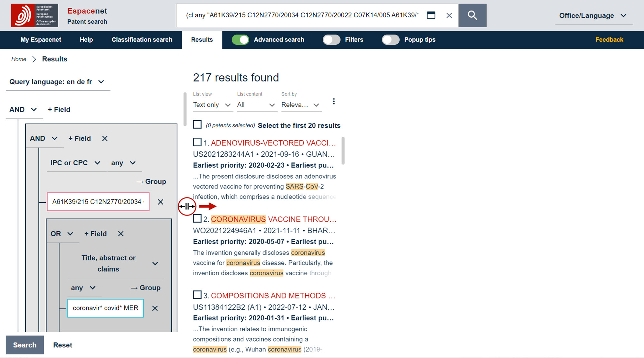
Task: Click the magnifying glass search icon
Action: (472, 15)
